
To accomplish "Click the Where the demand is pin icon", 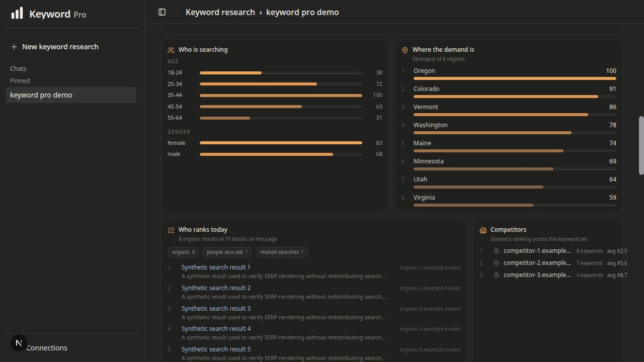I will click(x=405, y=50).
